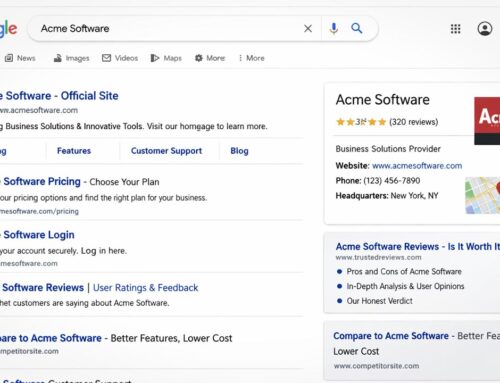Click the Acme Software knowledge panel title
Screen dimensions: 500x383
coord(383,100)
